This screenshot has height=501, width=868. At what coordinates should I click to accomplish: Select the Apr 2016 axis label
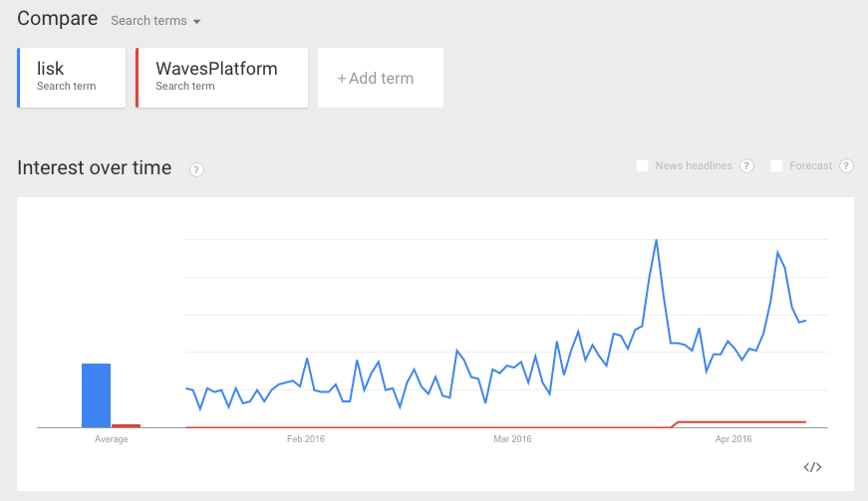733,439
